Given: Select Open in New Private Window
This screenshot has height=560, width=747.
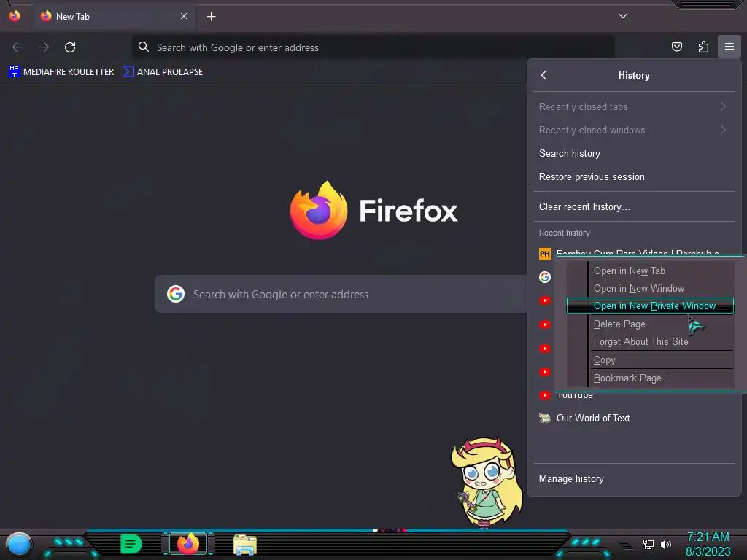Looking at the screenshot, I should pos(650,306).
